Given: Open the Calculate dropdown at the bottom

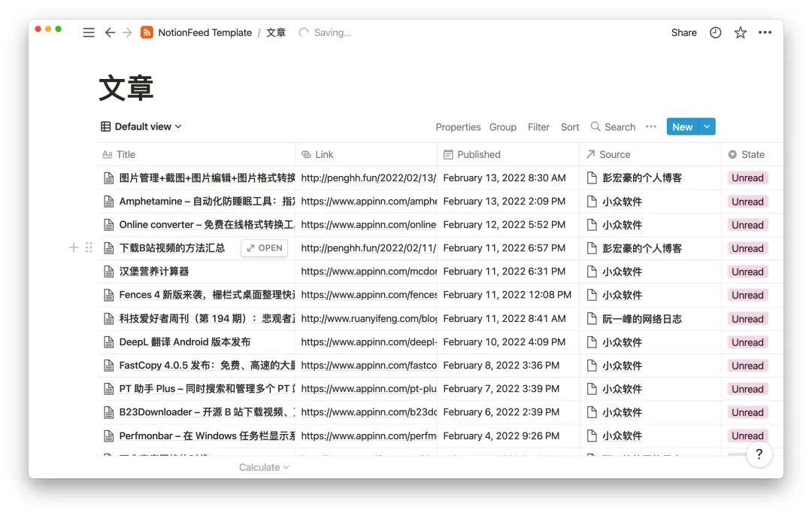Looking at the screenshot, I should (264, 466).
